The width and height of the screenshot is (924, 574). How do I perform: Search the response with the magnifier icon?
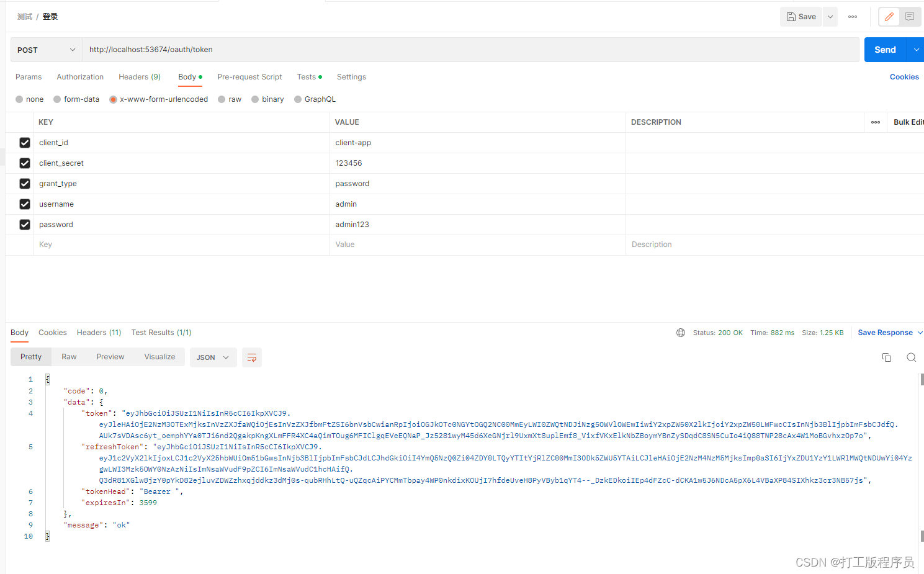tap(911, 357)
